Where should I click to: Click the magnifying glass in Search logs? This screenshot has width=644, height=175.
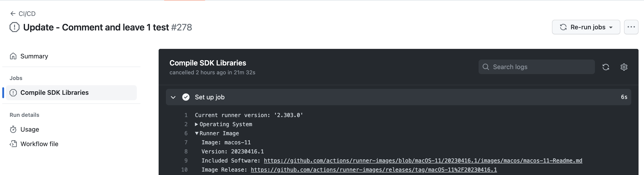pyautogui.click(x=486, y=67)
